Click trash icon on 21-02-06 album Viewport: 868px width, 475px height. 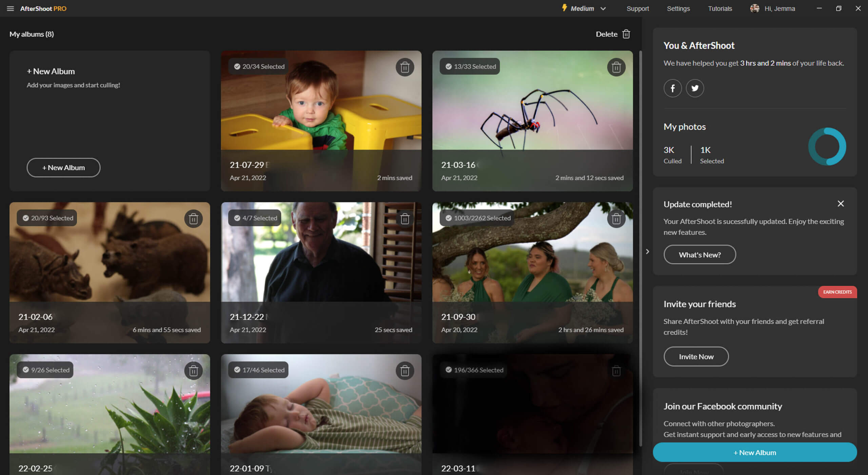click(193, 219)
